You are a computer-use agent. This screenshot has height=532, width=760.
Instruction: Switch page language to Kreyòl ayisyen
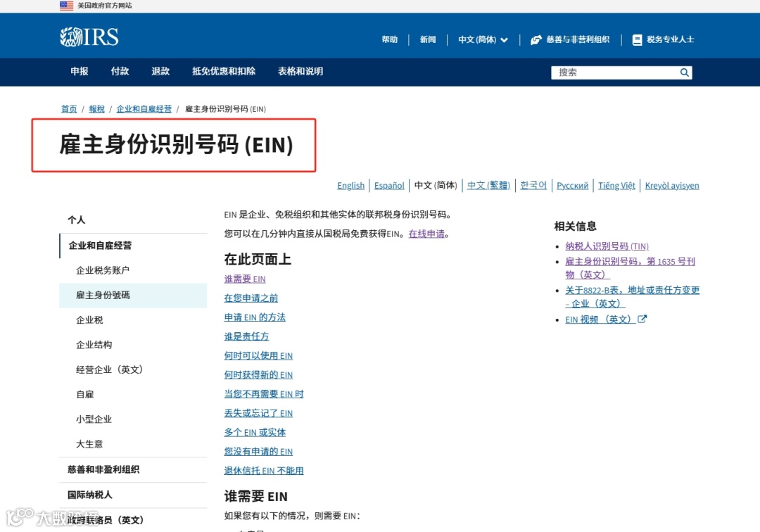[x=672, y=186]
